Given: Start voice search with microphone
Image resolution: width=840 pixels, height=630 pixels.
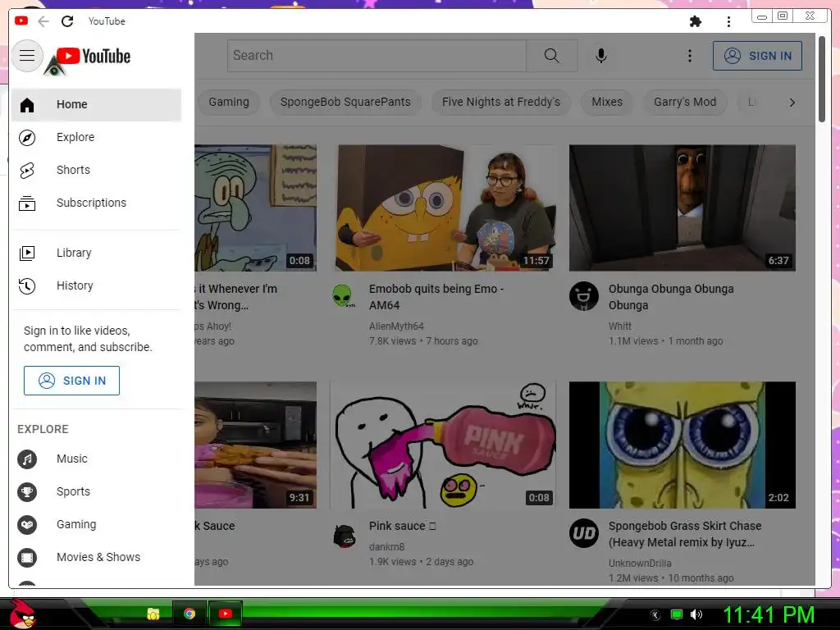Looking at the screenshot, I should (601, 56).
